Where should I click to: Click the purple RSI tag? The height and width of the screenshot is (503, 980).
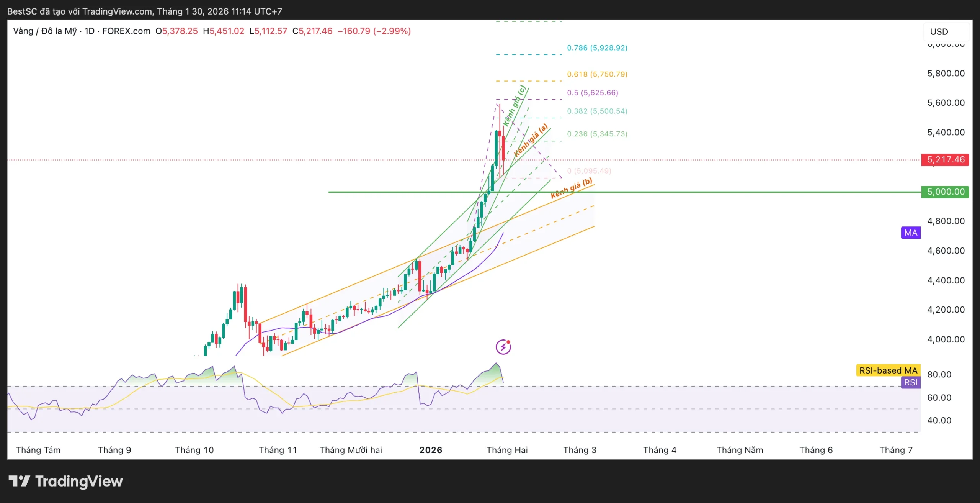pyautogui.click(x=911, y=382)
